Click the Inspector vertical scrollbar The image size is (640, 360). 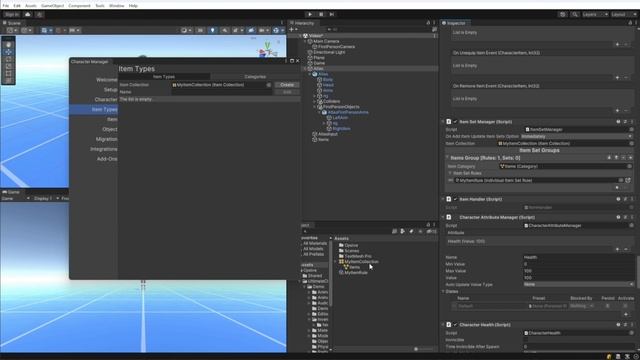click(638, 271)
